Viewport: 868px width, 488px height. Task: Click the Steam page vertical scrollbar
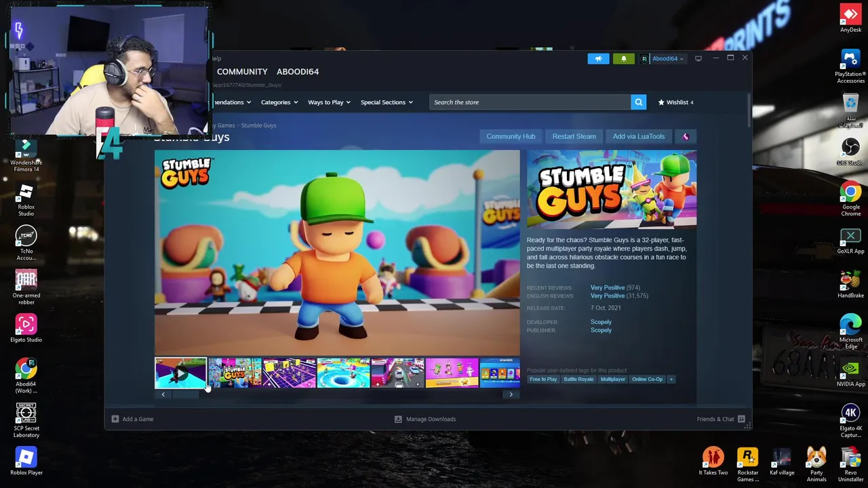749,110
